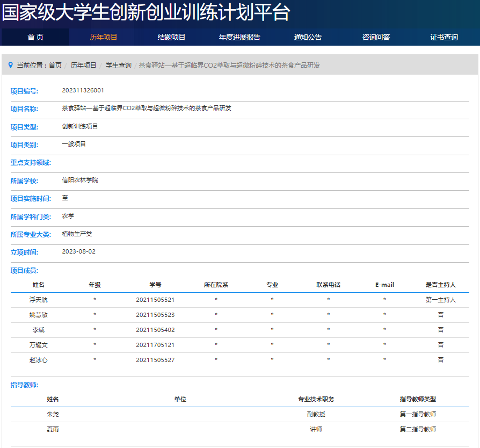
Task: Click advisor name 朱尧
Action: (x=53, y=414)
